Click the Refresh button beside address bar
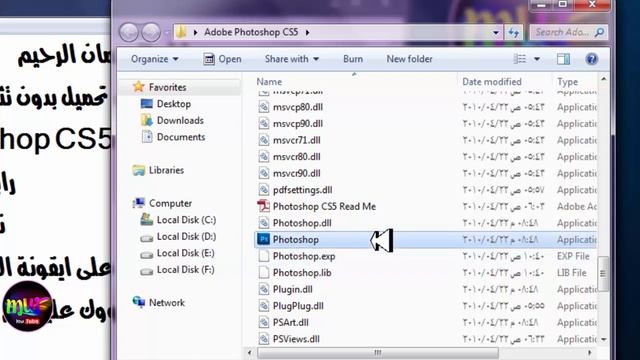640x360 pixels. pyautogui.click(x=514, y=32)
